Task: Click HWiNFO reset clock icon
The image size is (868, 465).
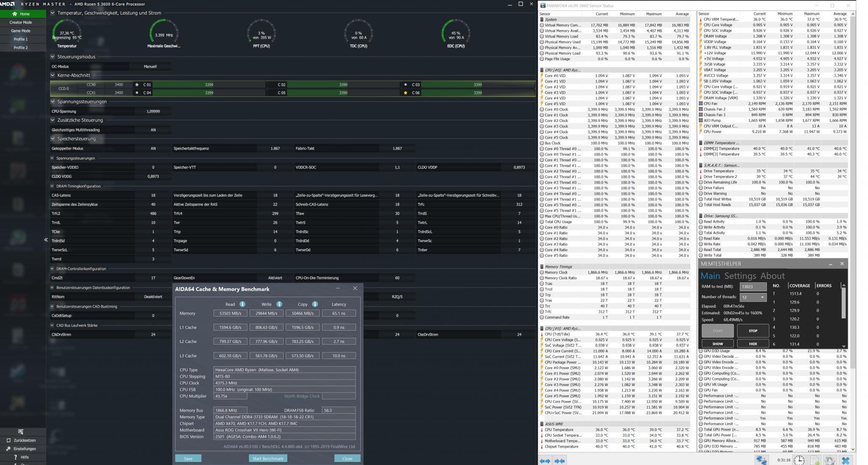Action: (799, 460)
